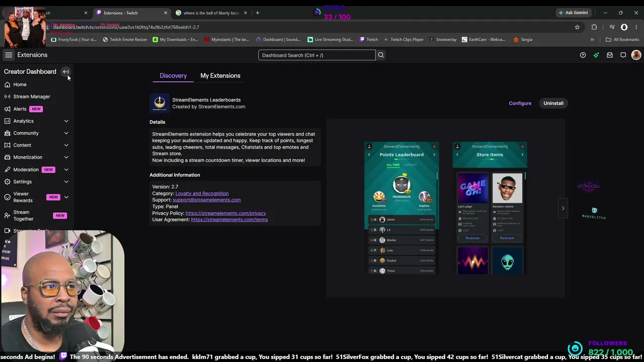Open the chat bubble notifications icon
This screenshot has width=644, height=362.
623,55
